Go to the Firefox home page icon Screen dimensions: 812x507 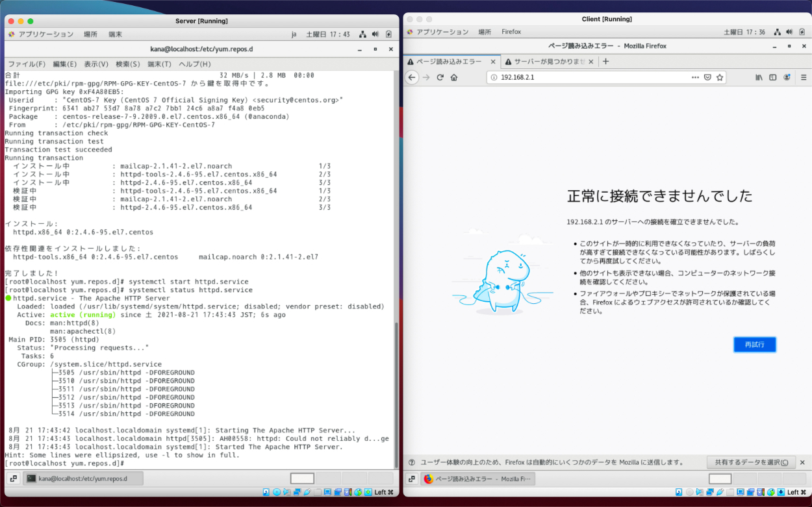[x=454, y=77]
